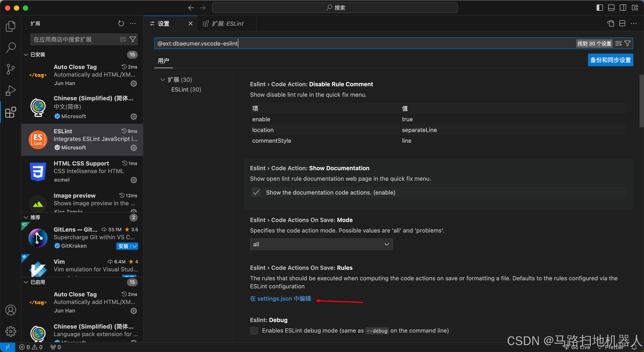
Task: Click the refresh extensions icon
Action: 121,23
